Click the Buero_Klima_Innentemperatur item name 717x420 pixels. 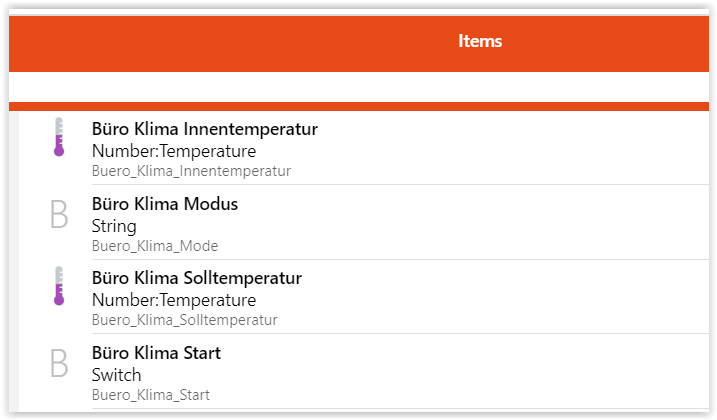tap(191, 171)
